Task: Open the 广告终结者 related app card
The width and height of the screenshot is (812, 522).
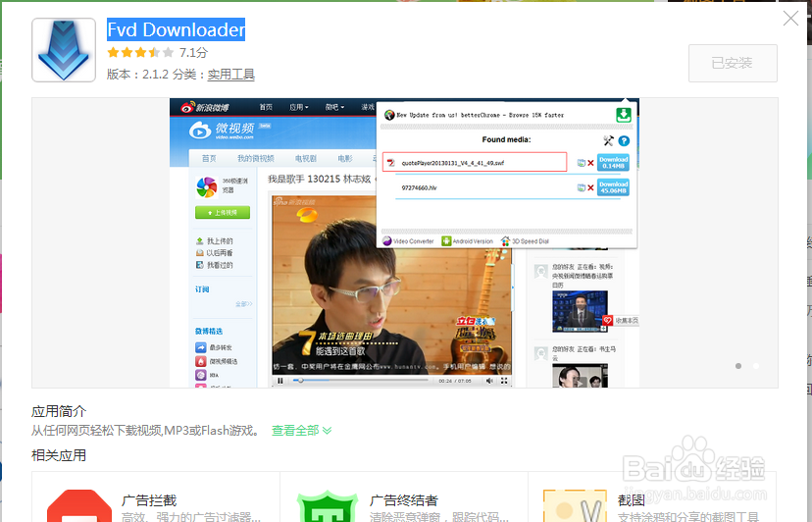Action: coord(404,496)
